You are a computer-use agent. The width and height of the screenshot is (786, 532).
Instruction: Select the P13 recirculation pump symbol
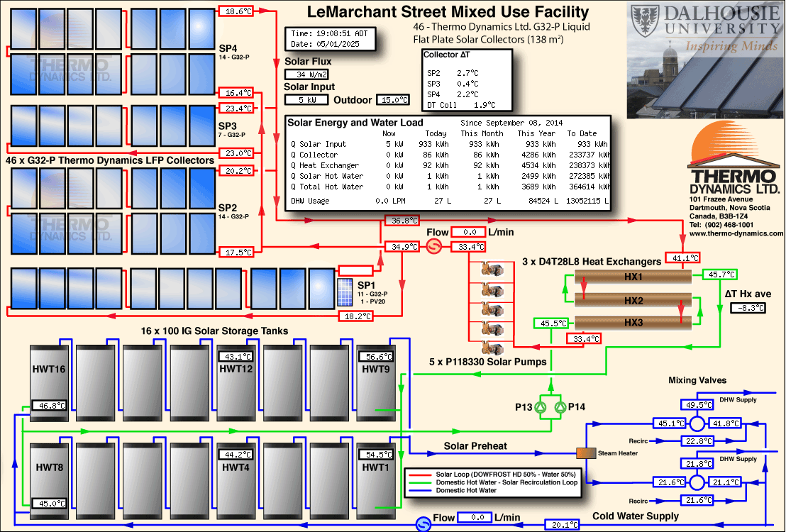click(541, 408)
